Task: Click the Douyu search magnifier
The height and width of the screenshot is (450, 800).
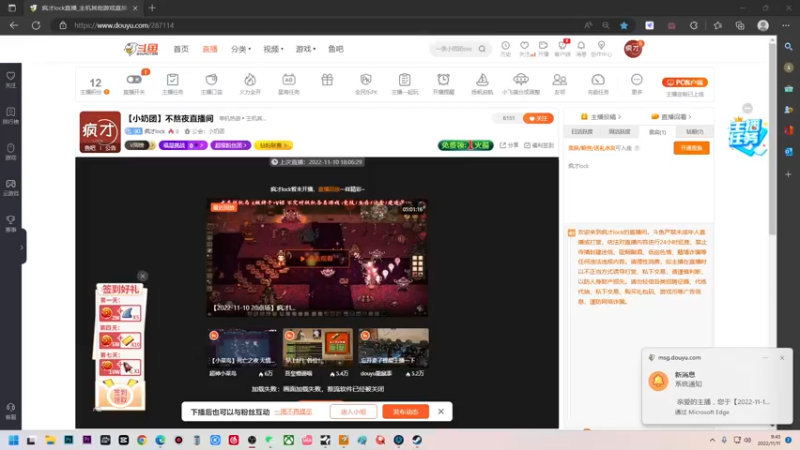Action: click(482, 49)
